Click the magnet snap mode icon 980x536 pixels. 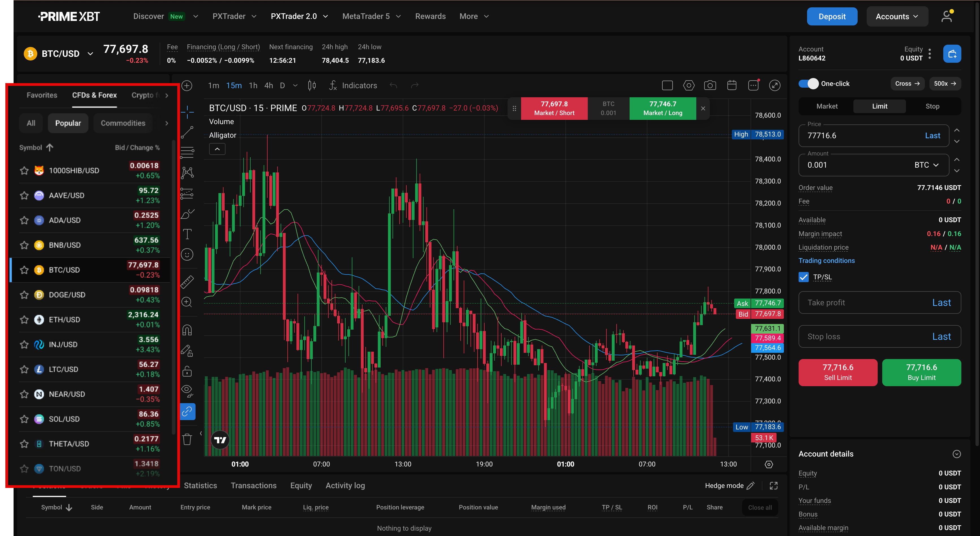pos(187,330)
